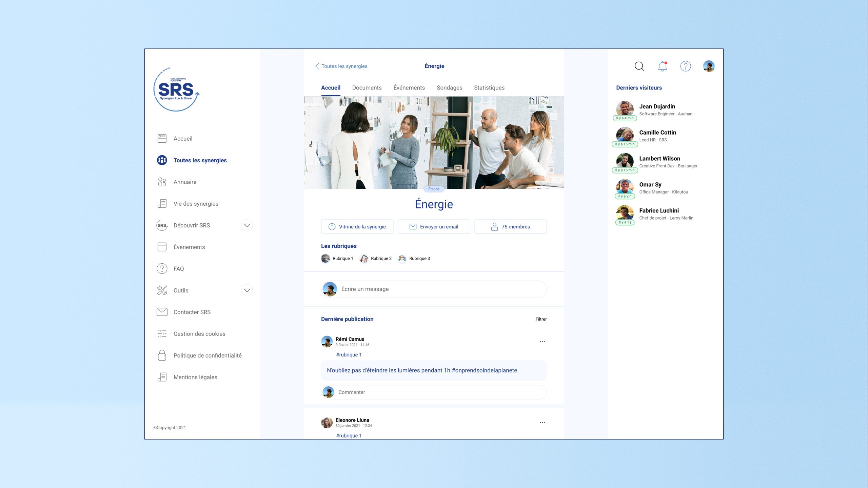
Task: Open the notifications bell
Action: [662, 66]
